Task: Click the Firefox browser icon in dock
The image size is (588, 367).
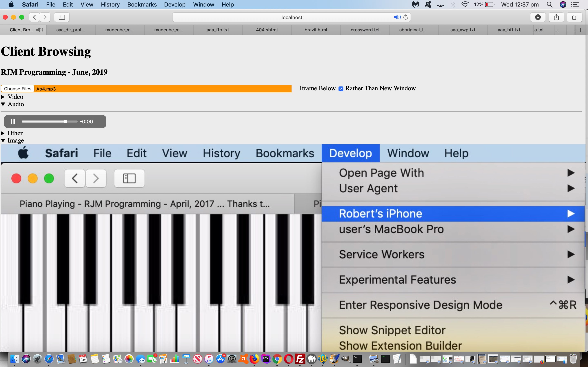Action: [x=254, y=359]
